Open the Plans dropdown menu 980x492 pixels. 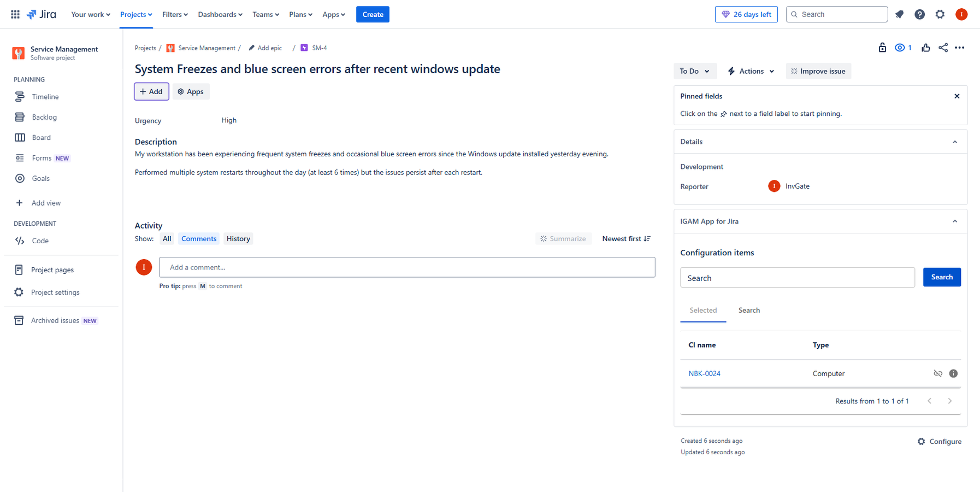pyautogui.click(x=300, y=14)
